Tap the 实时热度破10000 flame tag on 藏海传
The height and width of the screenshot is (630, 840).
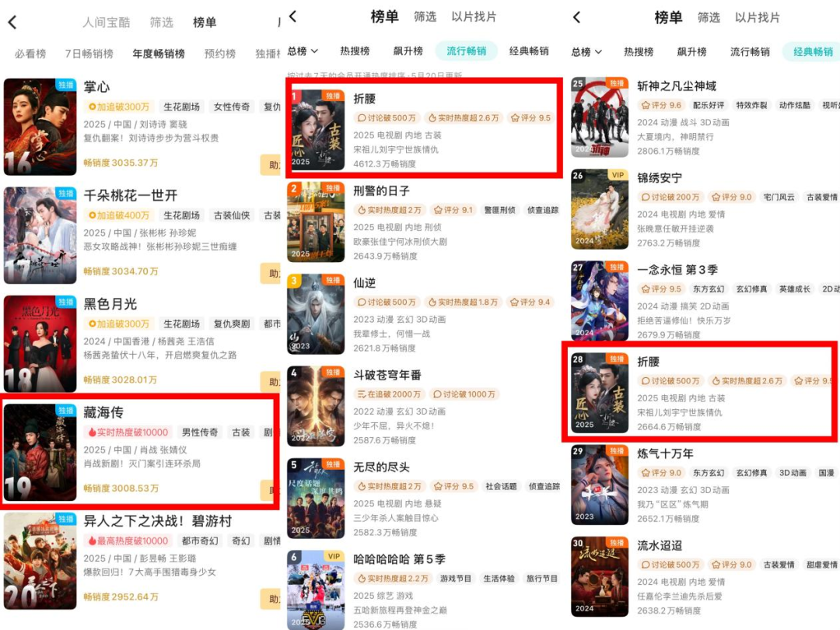128,432
